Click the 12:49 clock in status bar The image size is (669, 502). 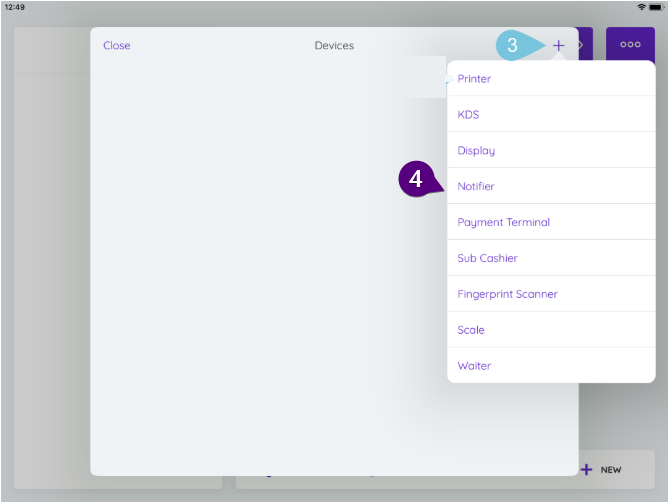pos(14,6)
